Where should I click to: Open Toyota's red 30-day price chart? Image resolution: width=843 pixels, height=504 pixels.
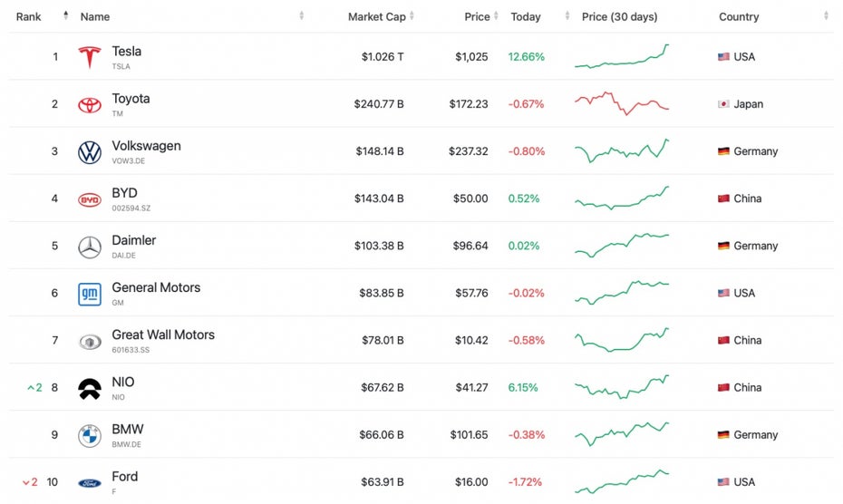(x=622, y=103)
